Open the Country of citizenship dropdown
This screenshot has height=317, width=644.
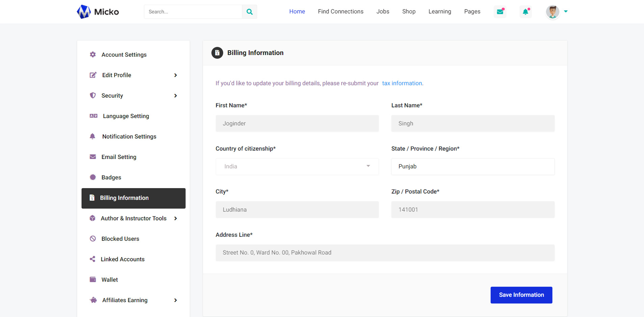point(297,167)
